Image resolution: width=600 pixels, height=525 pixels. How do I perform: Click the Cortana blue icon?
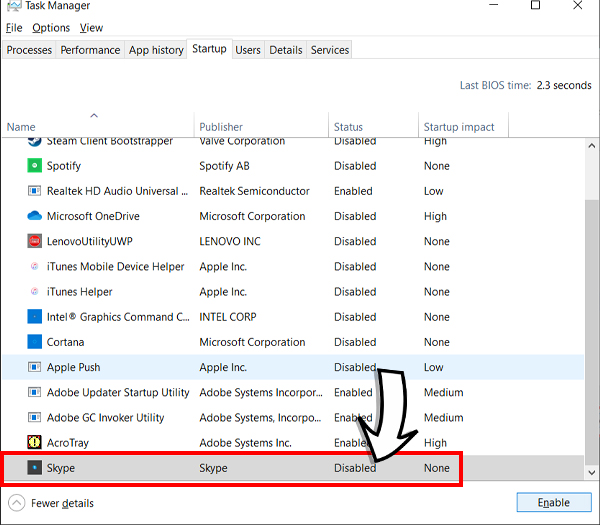34,342
